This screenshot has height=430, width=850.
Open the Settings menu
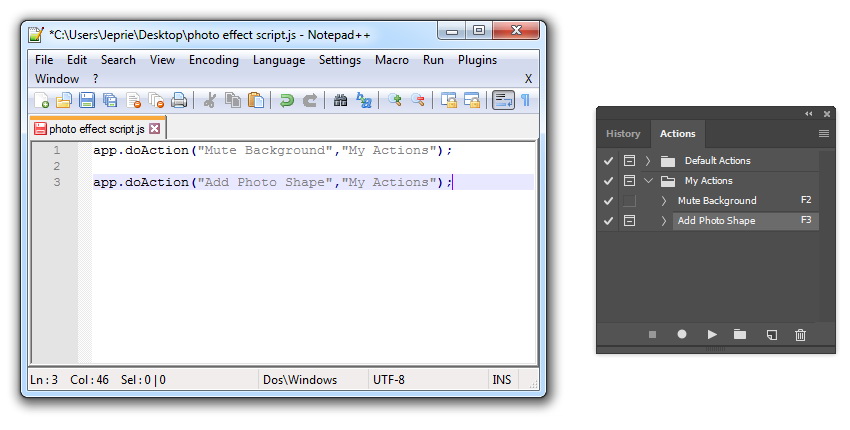340,60
